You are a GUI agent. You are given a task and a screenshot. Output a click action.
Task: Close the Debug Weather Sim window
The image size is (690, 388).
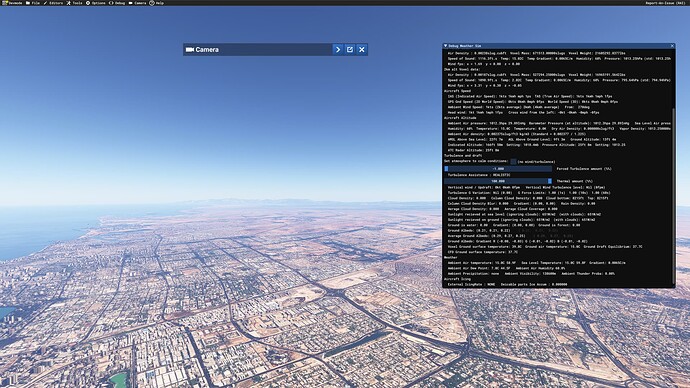click(x=672, y=46)
